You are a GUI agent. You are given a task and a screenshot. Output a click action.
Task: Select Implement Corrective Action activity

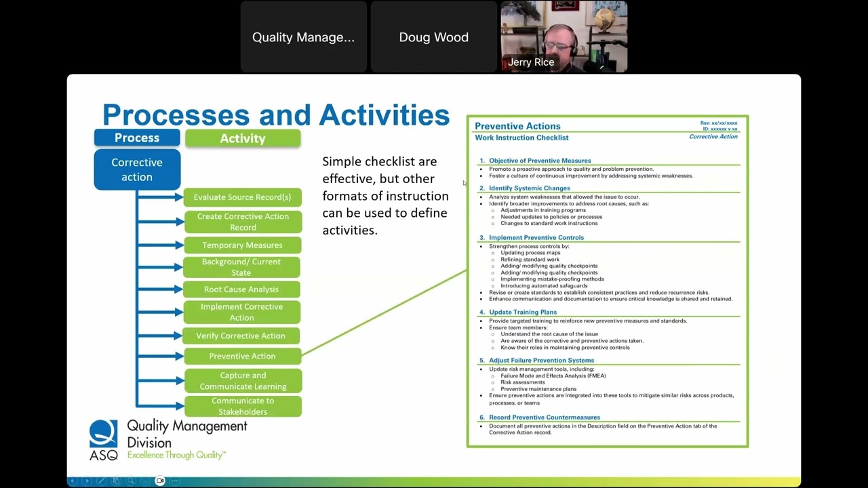241,312
